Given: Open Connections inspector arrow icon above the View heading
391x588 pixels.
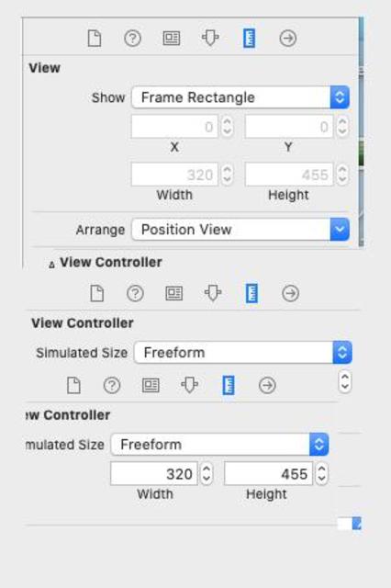Looking at the screenshot, I should 288,39.
